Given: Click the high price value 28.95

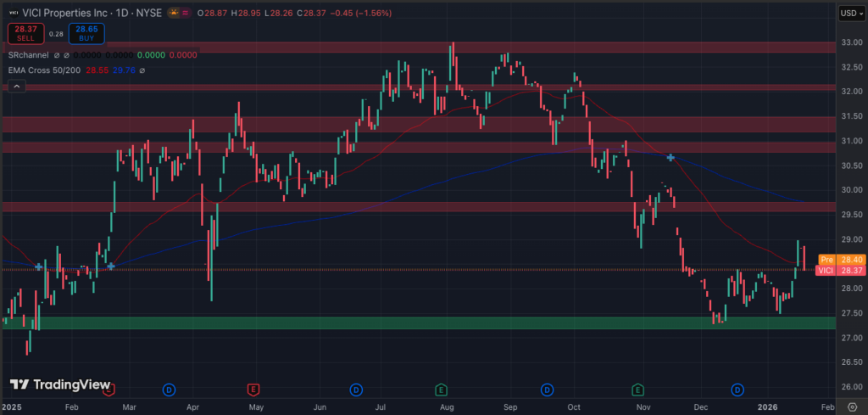Looking at the screenshot, I should tap(252, 13).
